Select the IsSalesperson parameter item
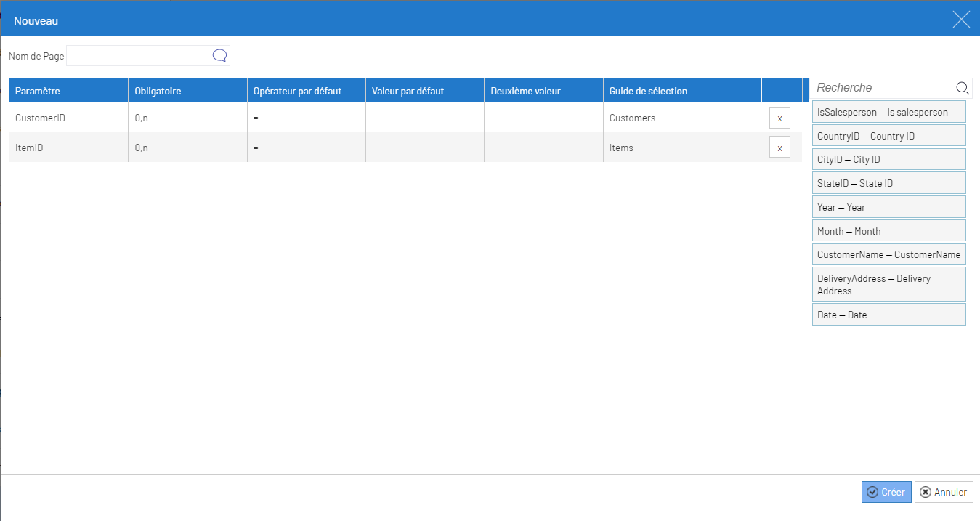This screenshot has height=521, width=980. 888,112
